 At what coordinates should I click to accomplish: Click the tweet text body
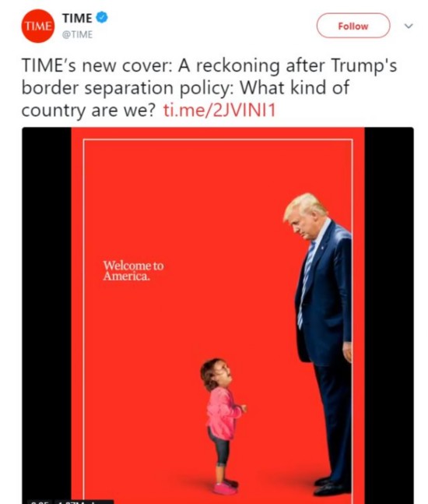(209, 87)
